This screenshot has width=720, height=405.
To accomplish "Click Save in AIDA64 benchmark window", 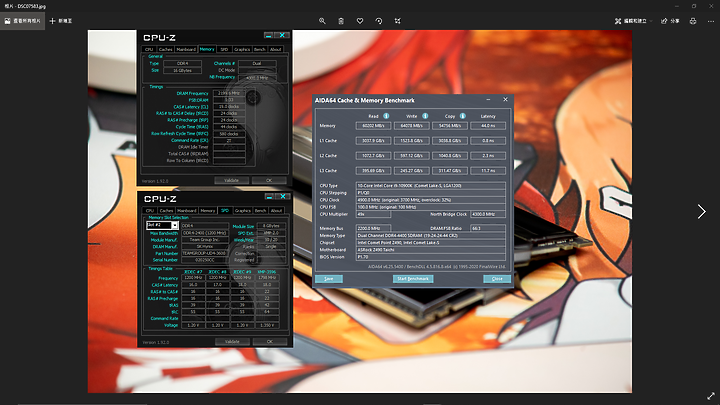I will click(329, 279).
